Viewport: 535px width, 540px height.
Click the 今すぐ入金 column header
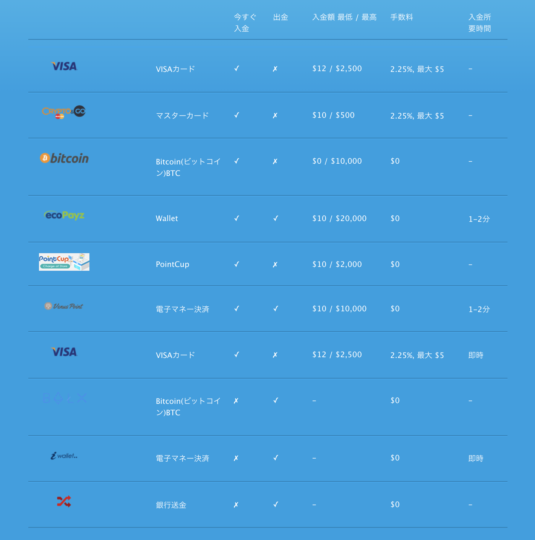[245, 23]
